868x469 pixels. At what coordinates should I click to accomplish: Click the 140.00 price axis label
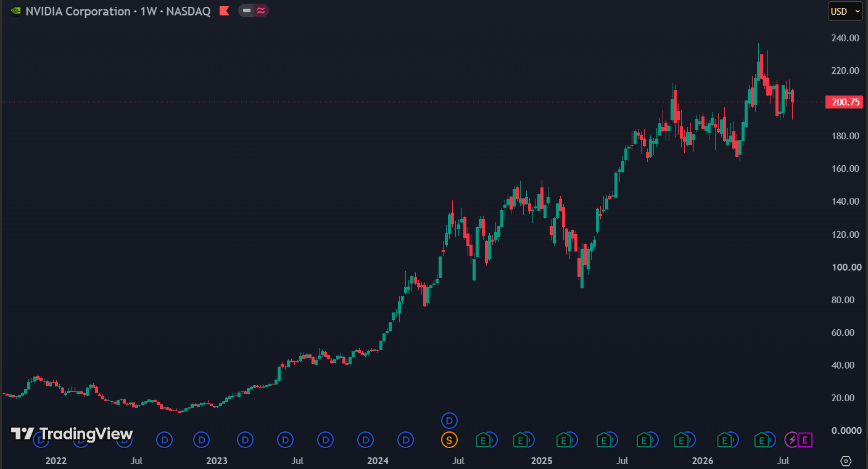845,202
